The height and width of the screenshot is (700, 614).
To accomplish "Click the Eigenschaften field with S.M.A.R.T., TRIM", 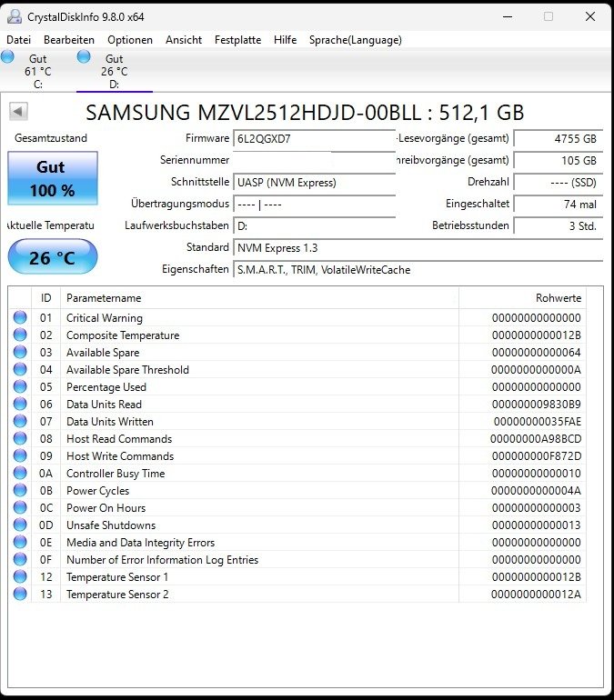I will 418,270.
